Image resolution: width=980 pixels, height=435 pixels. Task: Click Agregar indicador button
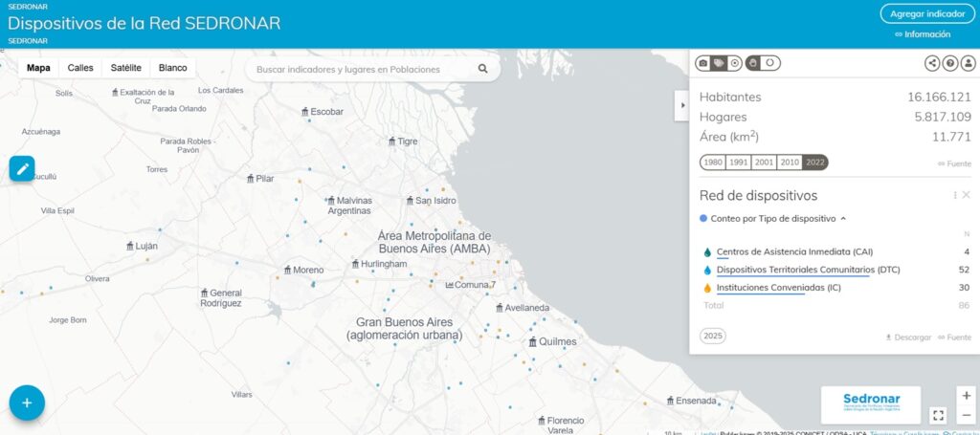pyautogui.click(x=927, y=13)
